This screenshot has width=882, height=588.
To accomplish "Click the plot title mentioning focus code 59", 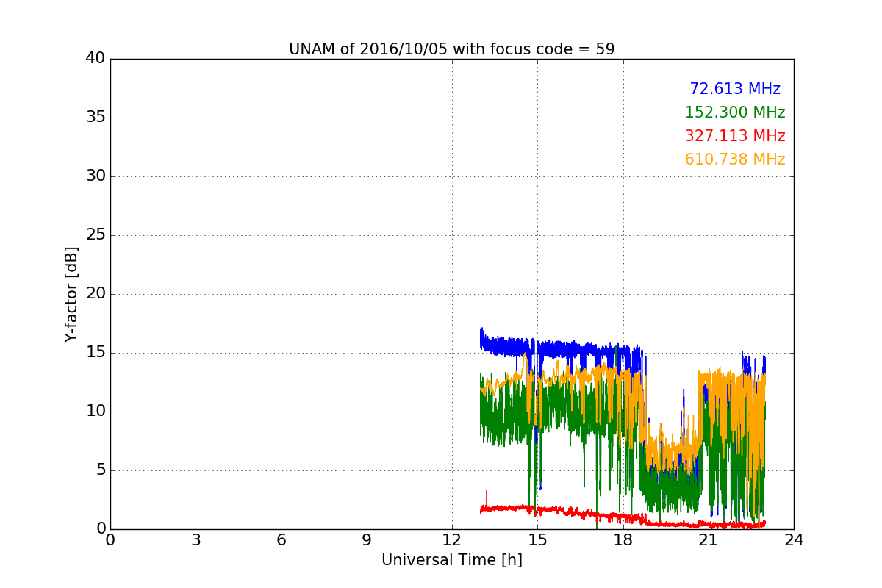I will (x=451, y=49).
